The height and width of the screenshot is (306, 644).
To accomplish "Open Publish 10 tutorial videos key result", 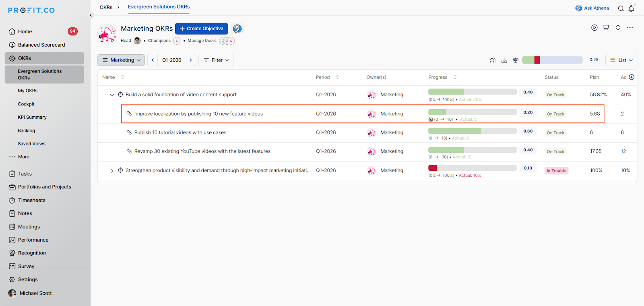I will (x=180, y=132).
